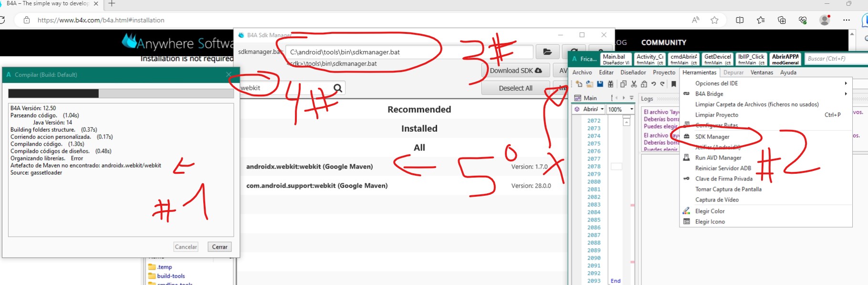Screen dimensions: 868x285
Task: Open the Edge favorites list icon
Action: pos(761,20)
